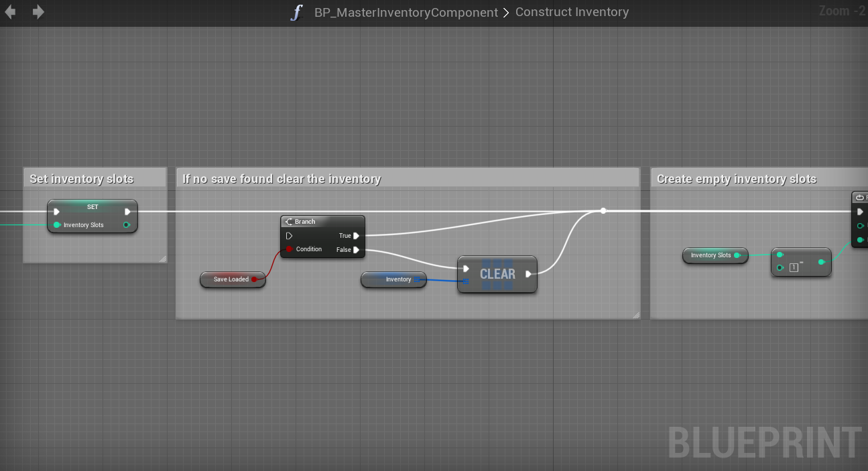868x471 pixels.
Task: Select the Inventory variable node
Action: tap(393, 279)
